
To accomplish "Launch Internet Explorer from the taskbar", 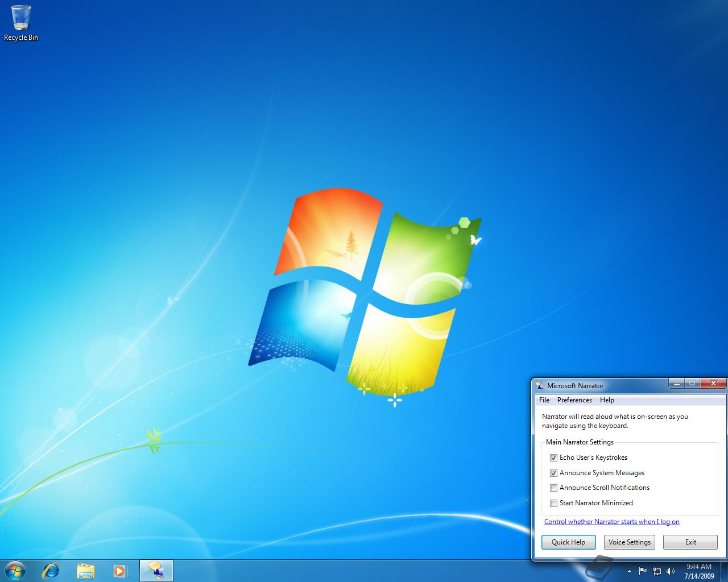I will coord(51,571).
